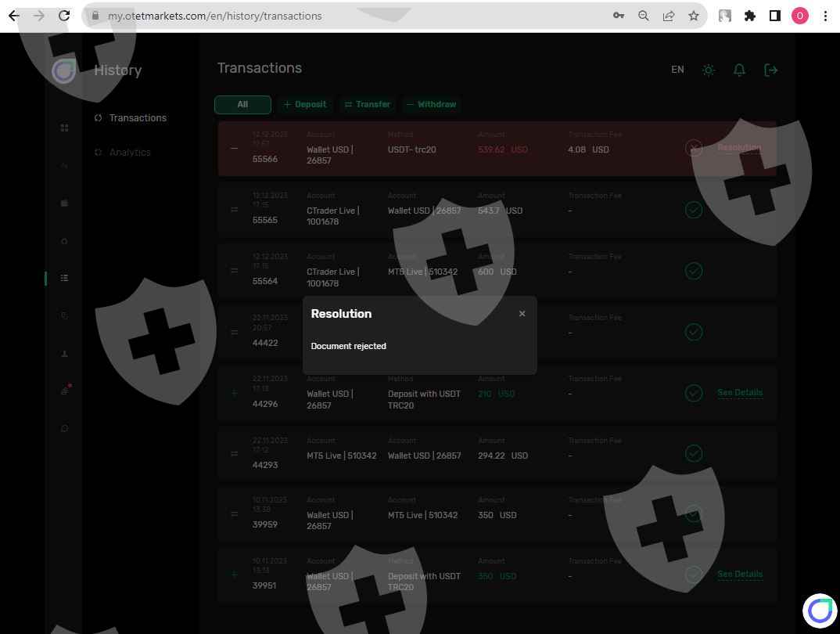
Task: Open See Details for transaction 39951
Action: 739,575
